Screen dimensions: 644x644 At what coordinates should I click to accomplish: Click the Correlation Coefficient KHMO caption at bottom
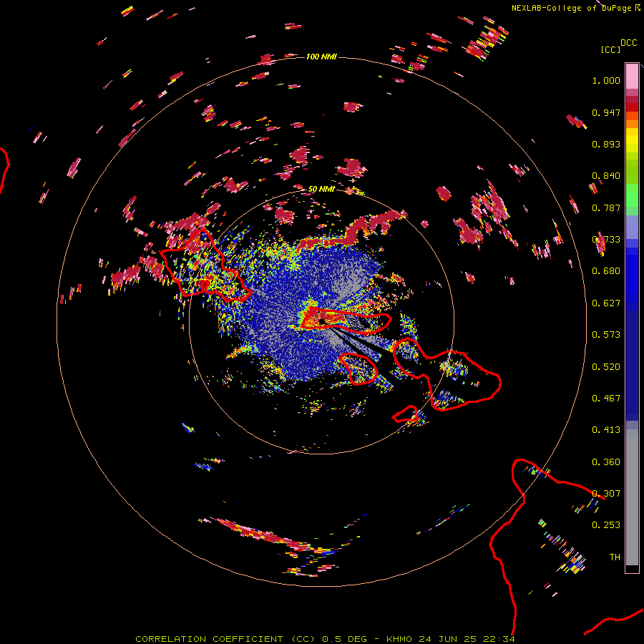tap(325, 639)
